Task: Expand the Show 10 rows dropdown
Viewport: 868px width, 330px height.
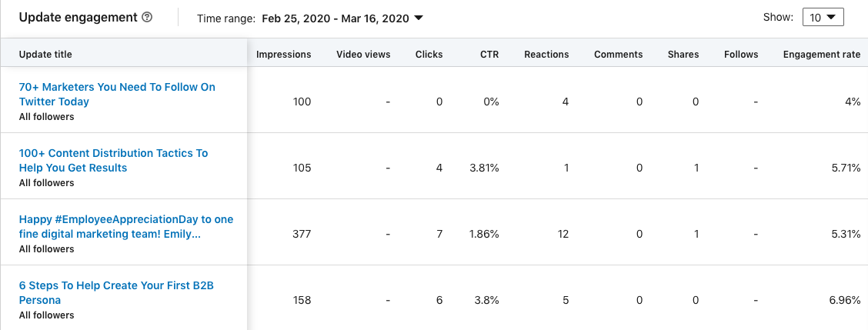Action: pyautogui.click(x=823, y=18)
